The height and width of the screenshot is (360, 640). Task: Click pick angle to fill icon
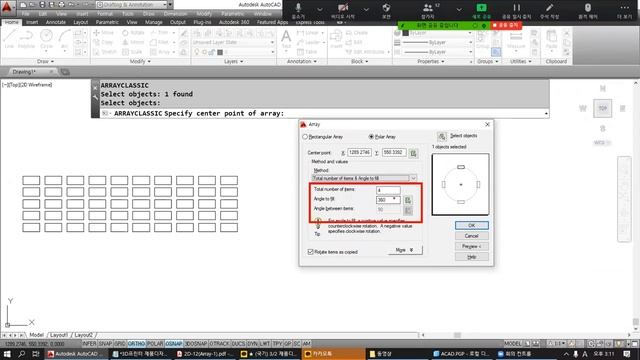408,200
